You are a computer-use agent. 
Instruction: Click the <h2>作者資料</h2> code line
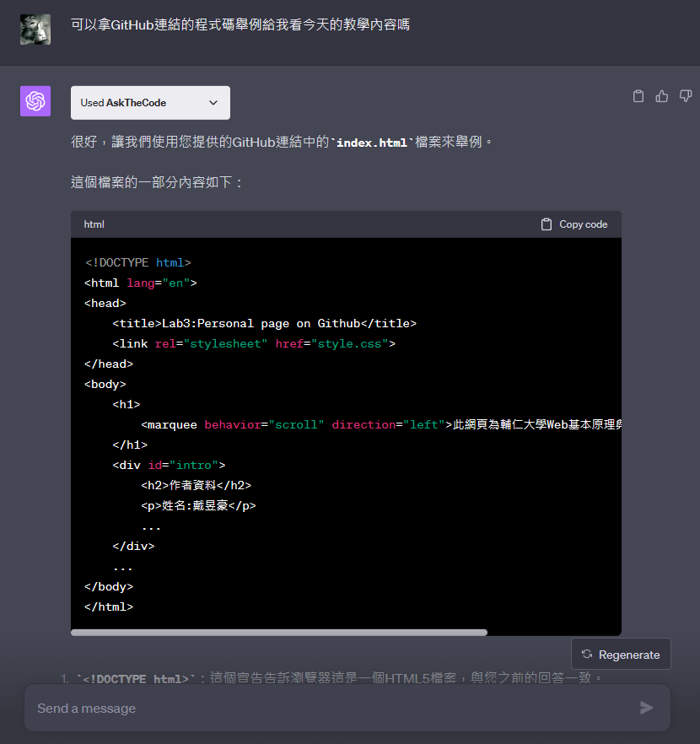coord(197,485)
